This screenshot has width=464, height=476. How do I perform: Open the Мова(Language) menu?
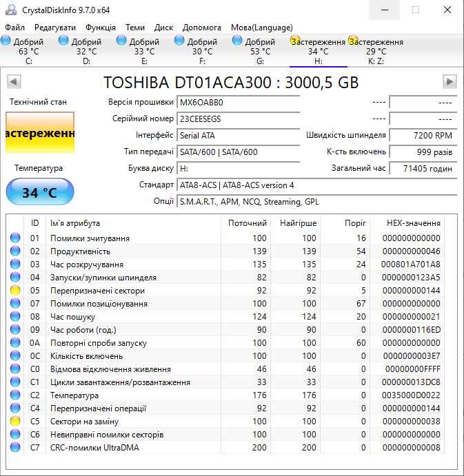(x=261, y=28)
